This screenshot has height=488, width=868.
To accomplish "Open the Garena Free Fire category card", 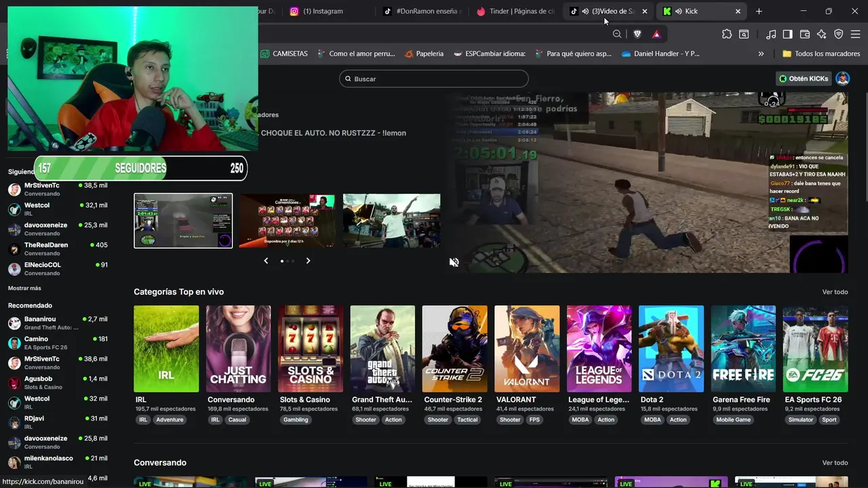I will (743, 348).
